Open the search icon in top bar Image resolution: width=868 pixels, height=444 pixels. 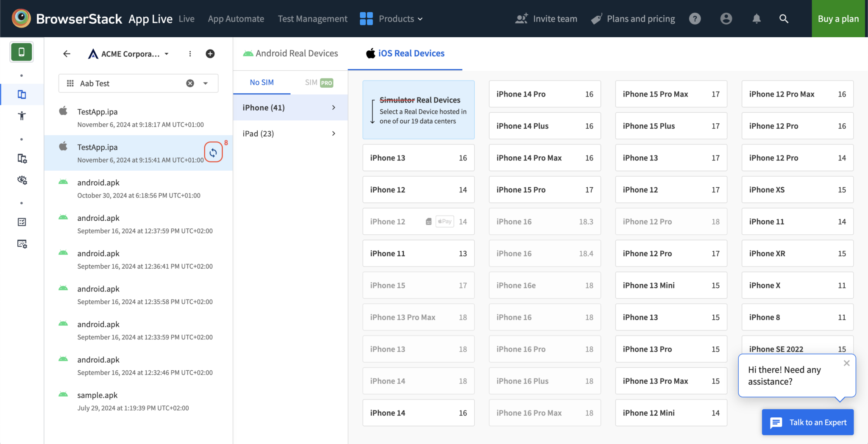784,19
